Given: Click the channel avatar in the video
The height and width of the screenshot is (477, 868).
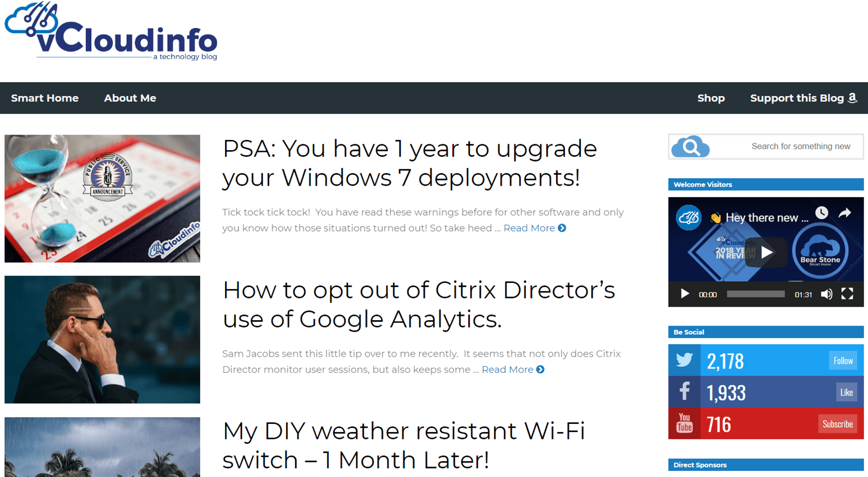Looking at the screenshot, I should coord(689,218).
